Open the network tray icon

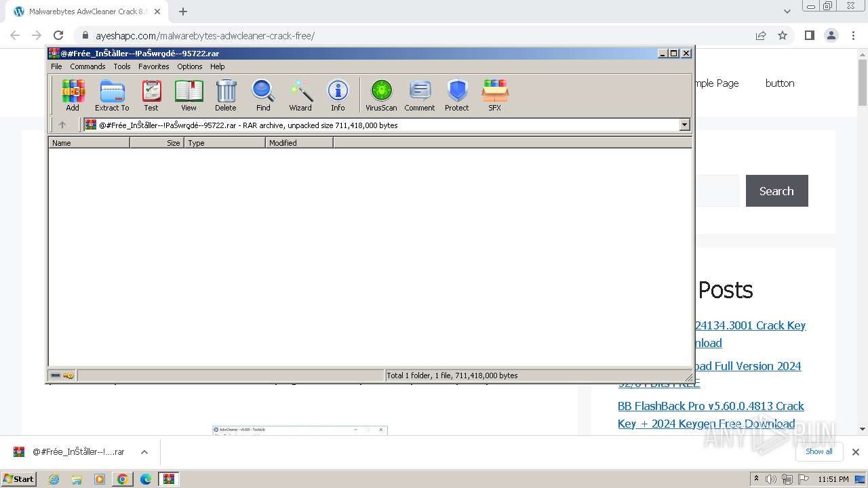click(x=787, y=479)
